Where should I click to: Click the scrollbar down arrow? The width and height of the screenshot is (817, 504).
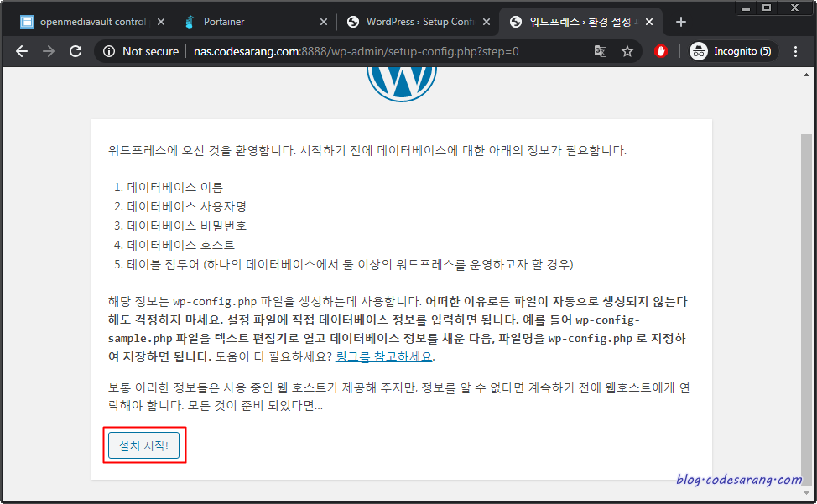806,493
